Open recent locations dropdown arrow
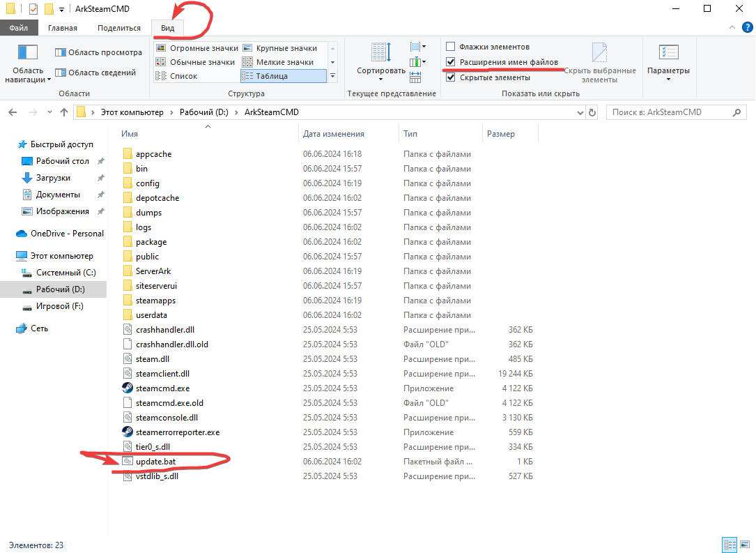Viewport: 756px width, 553px height. pos(49,112)
